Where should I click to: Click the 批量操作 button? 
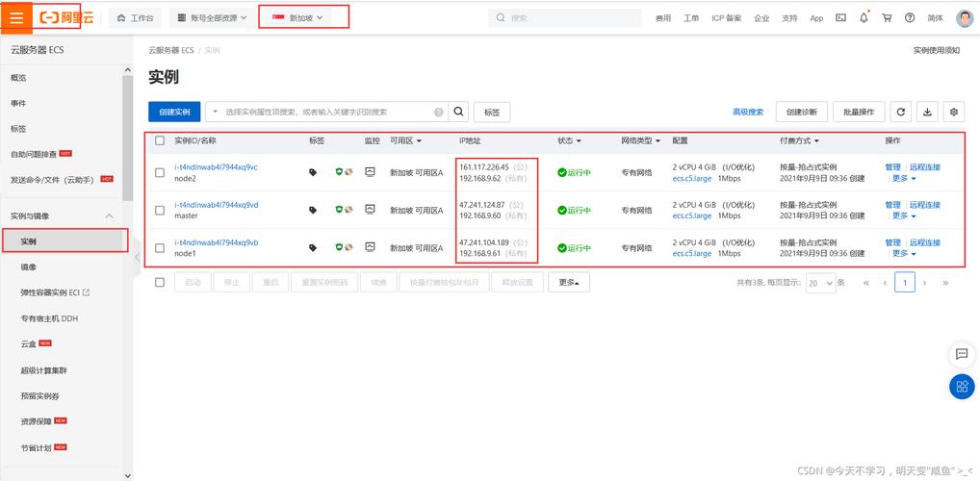click(x=859, y=112)
